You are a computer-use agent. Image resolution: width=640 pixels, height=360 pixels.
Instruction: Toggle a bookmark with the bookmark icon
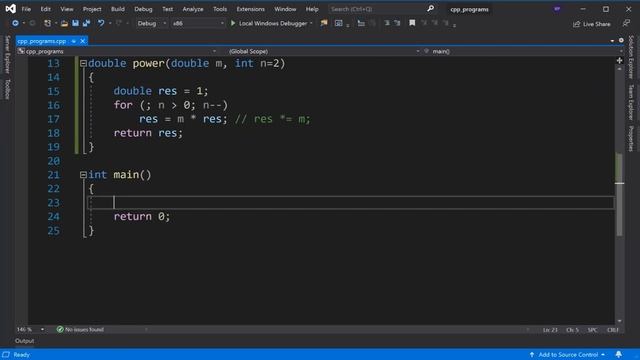412,23
